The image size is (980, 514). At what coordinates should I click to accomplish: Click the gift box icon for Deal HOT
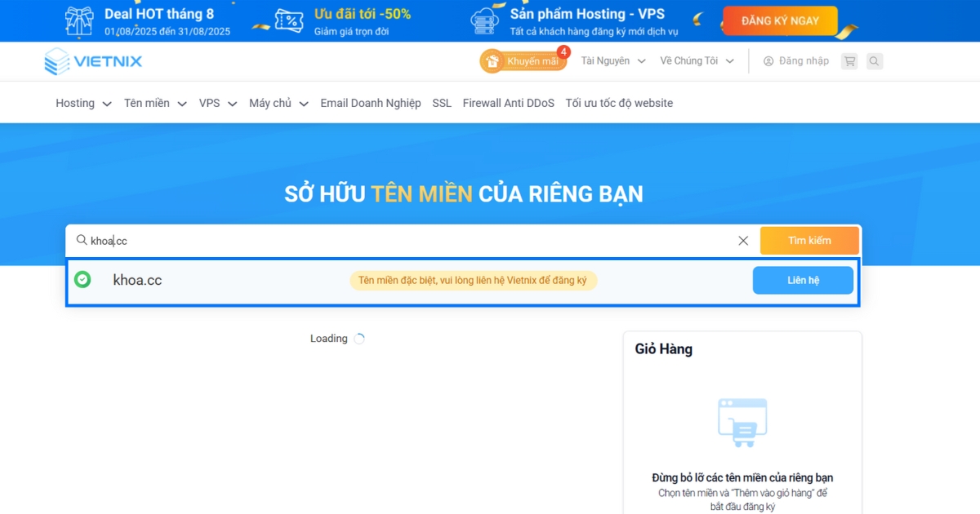[78, 20]
